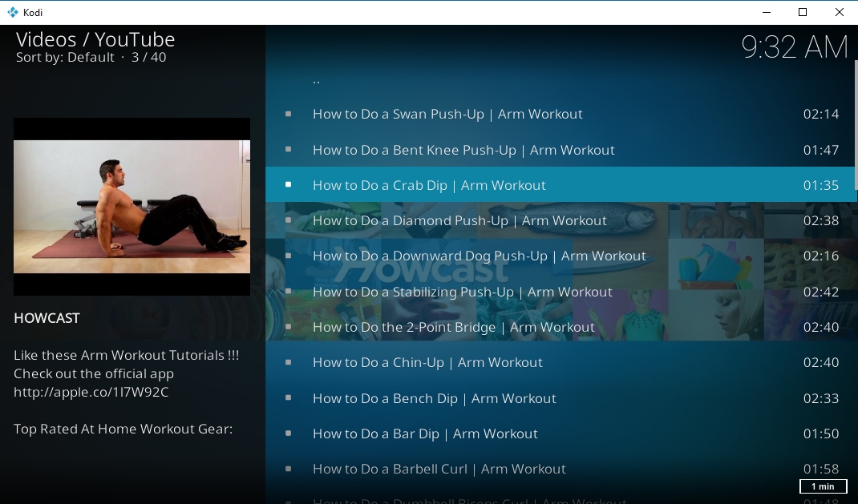Click the http://apple.co/1I7W92C link text
Image resolution: width=858 pixels, height=504 pixels.
click(91, 392)
